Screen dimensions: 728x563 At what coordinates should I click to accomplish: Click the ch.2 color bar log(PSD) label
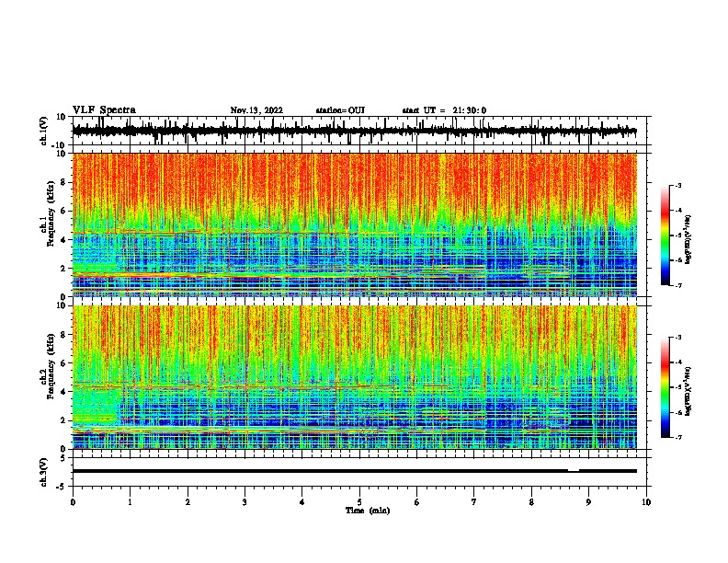click(x=688, y=392)
